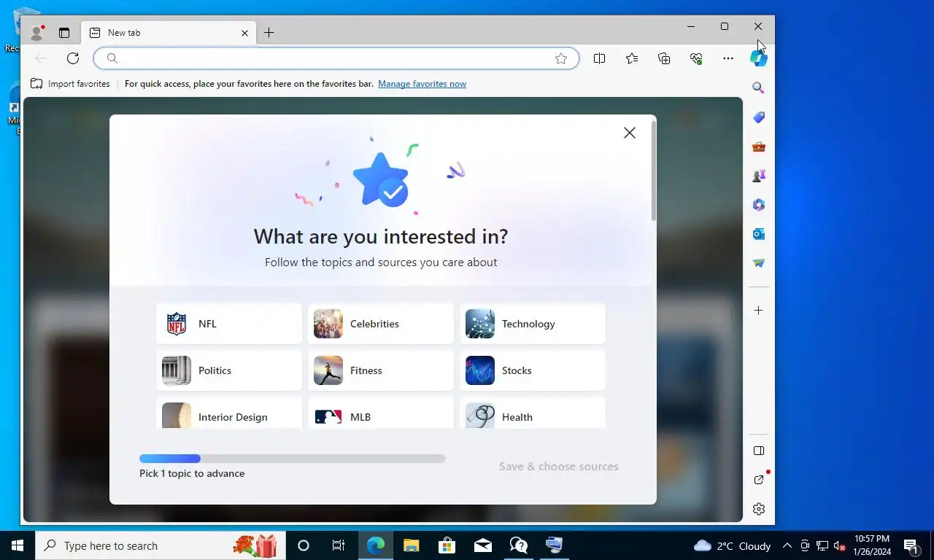
Task: Click the taskbar search box
Action: pyautogui.click(x=161, y=545)
